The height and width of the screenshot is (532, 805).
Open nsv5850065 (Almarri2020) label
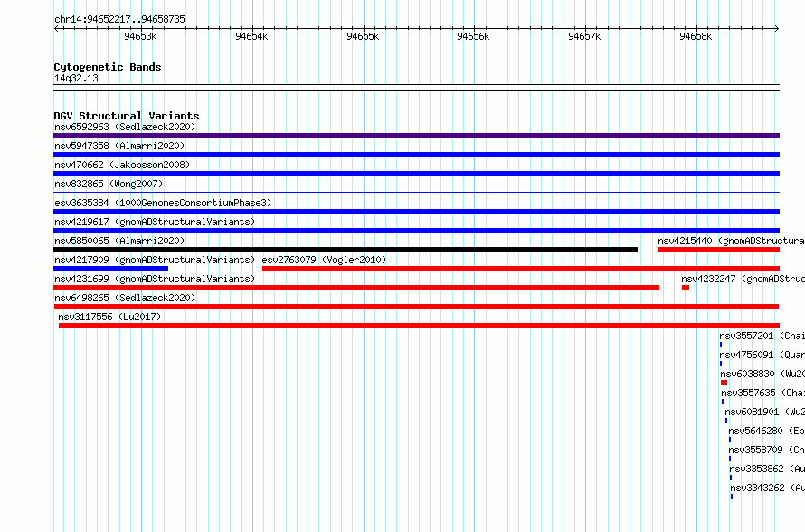click(119, 241)
